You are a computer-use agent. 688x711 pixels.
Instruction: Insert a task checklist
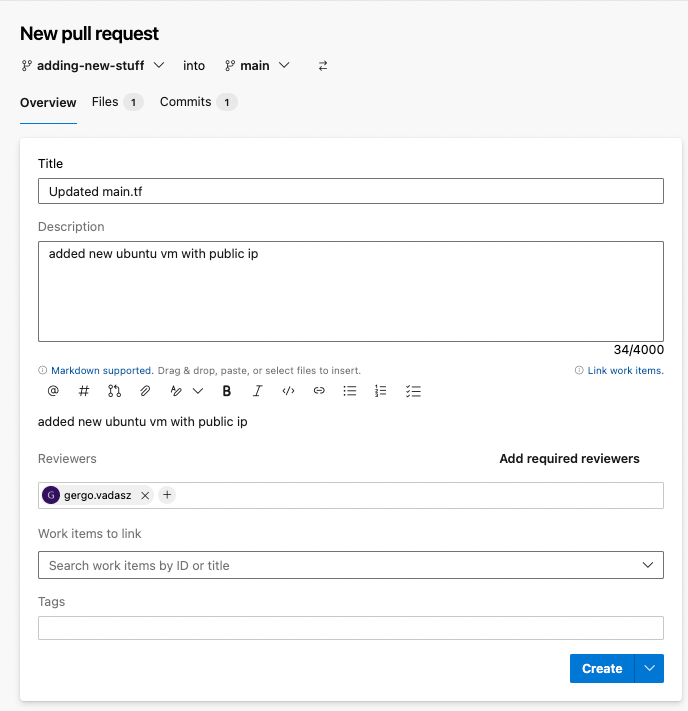pyautogui.click(x=413, y=391)
